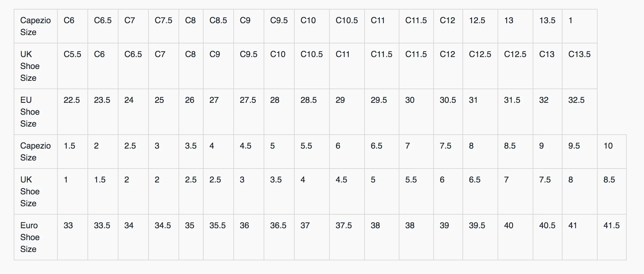The width and height of the screenshot is (644, 274).
Task: Select the EU size 22.5 cell
Action: [x=72, y=112]
